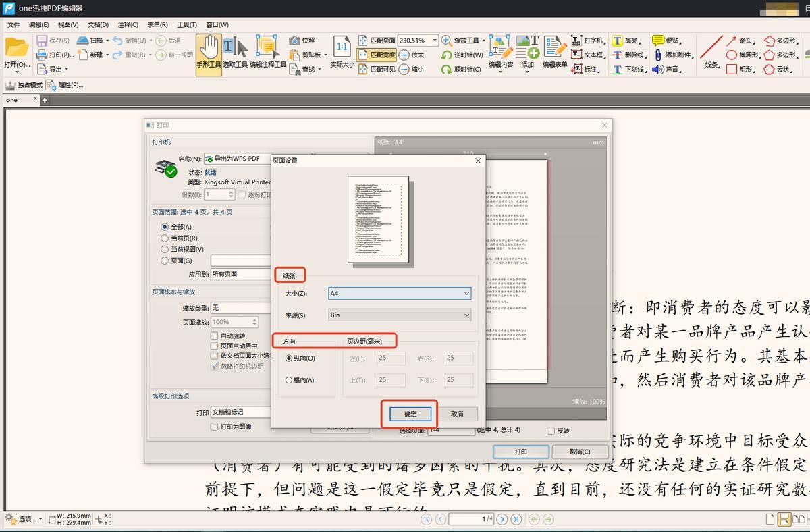
Task: Click the 快照 snapshot camera icon
Action: (x=294, y=41)
